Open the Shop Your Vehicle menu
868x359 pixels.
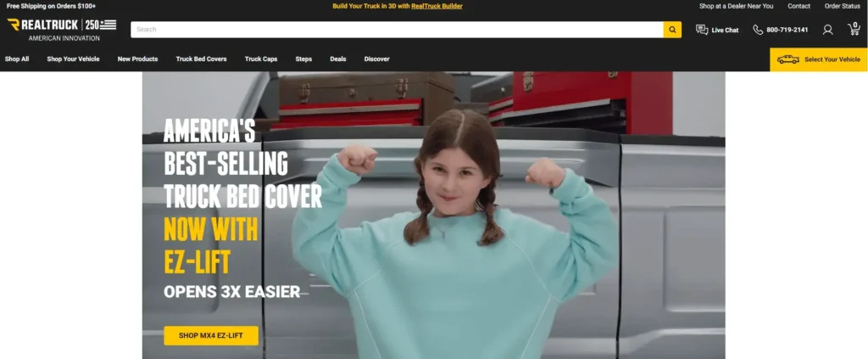tap(73, 59)
